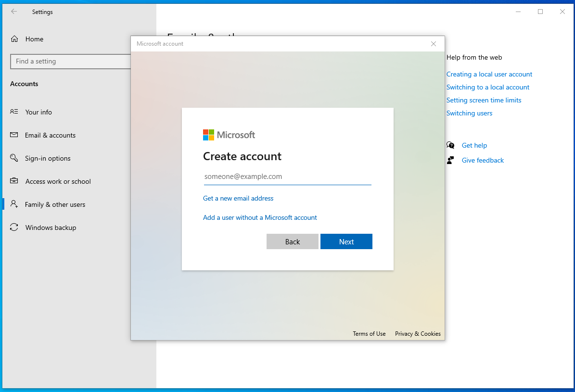The height and width of the screenshot is (392, 575).
Task: Open Windows backup settings
Action: tap(51, 228)
